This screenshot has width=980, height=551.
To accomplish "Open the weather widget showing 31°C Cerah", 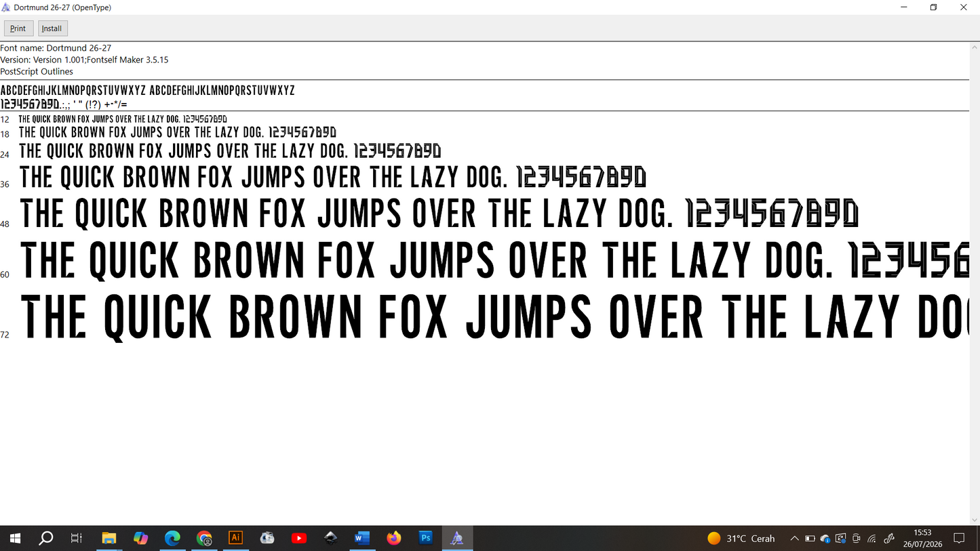I will [x=741, y=538].
